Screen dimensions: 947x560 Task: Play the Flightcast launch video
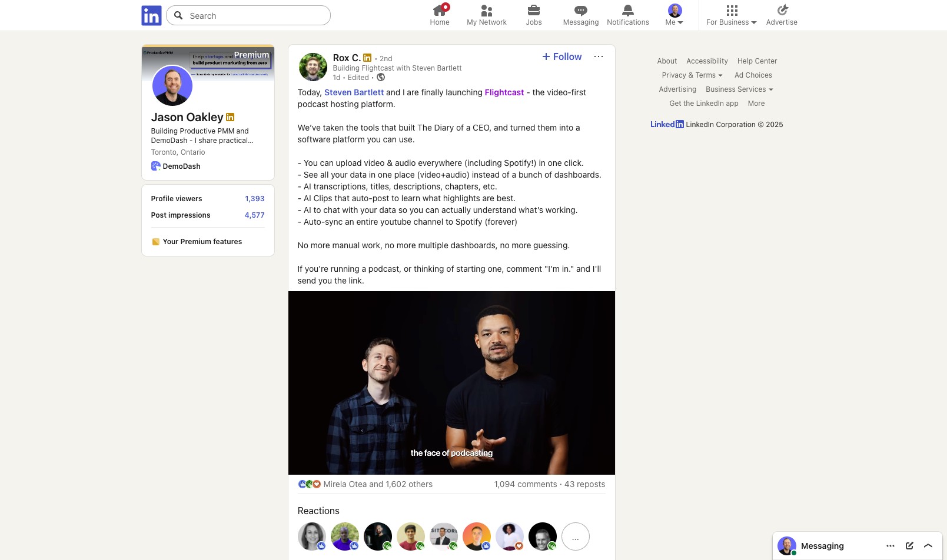click(451, 383)
